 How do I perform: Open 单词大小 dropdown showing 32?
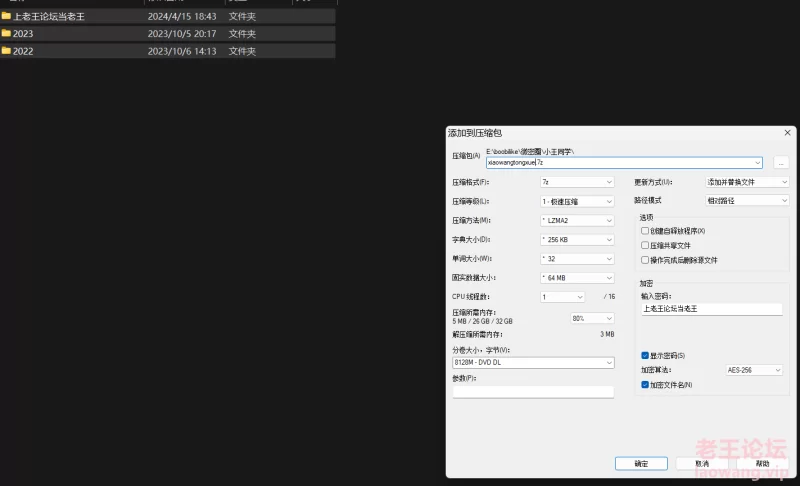(577, 259)
